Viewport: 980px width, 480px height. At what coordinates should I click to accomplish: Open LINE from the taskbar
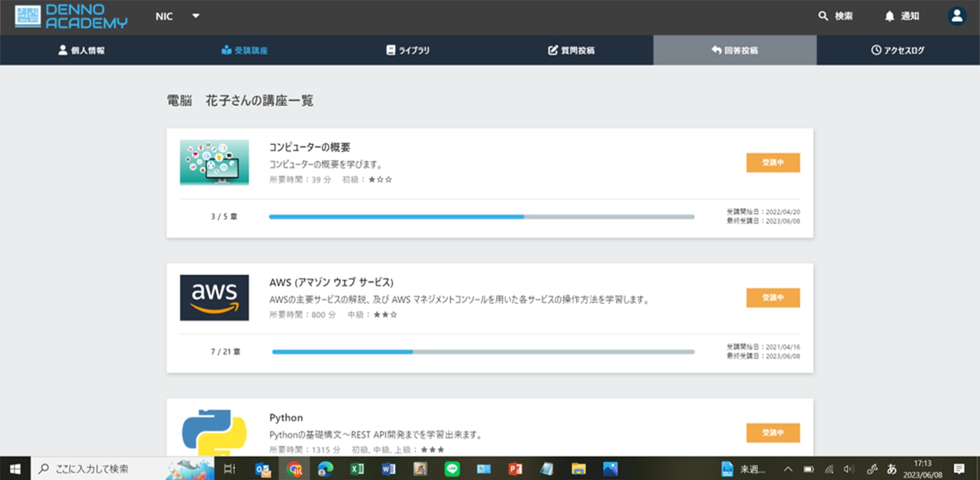(452, 469)
